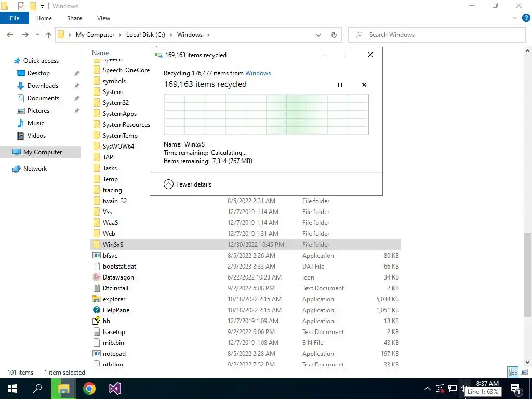Go up one folder level
Screen dimensions: 532x399
tap(48, 35)
